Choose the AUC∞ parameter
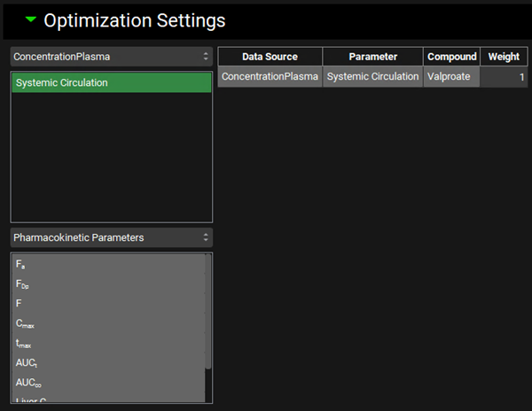Screen dimensions: 532x411 [106, 382]
